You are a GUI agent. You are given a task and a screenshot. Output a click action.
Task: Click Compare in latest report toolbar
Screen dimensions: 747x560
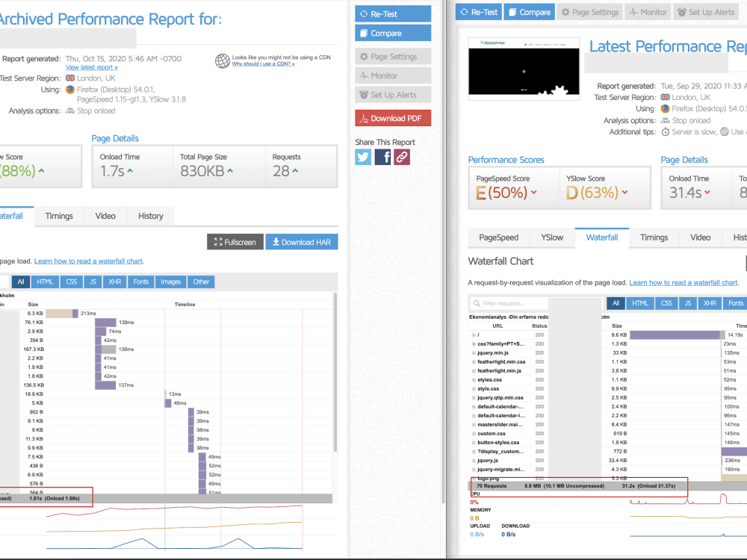click(530, 13)
